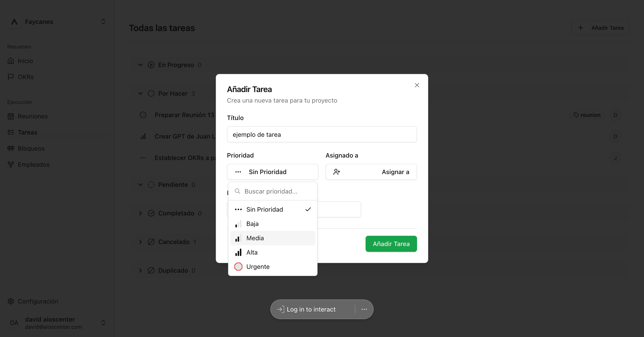Mark Preparar Reunión task circle as done
Viewport: 644px width, 337px height.
tap(143, 115)
